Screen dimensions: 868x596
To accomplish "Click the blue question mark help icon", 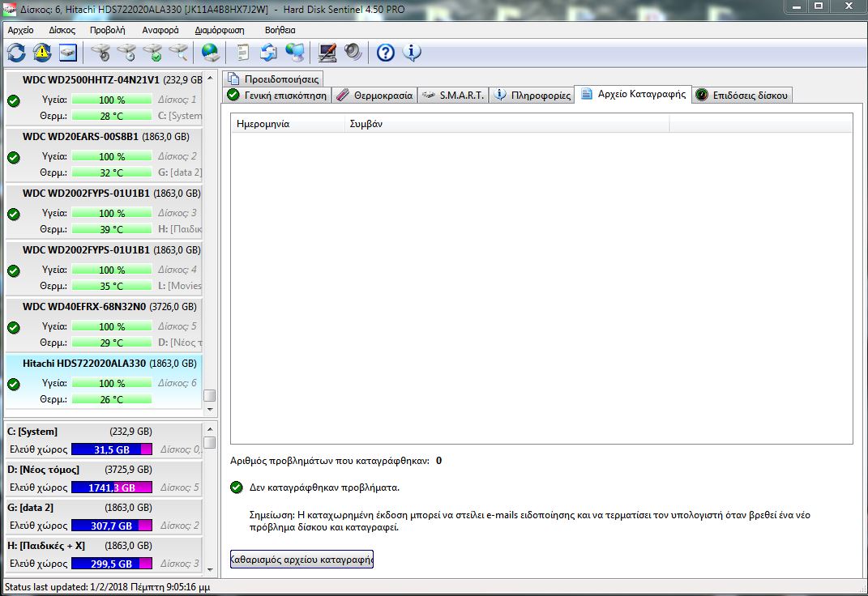I will (x=385, y=53).
